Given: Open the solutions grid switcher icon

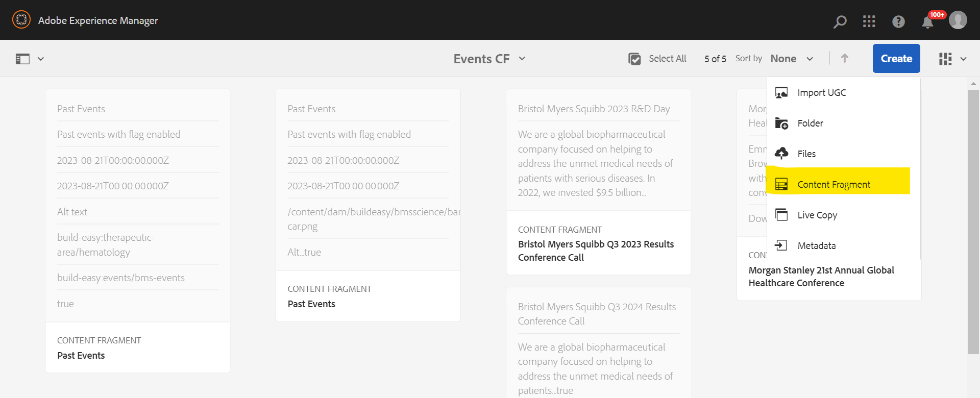Looking at the screenshot, I should pyautogui.click(x=869, y=21).
